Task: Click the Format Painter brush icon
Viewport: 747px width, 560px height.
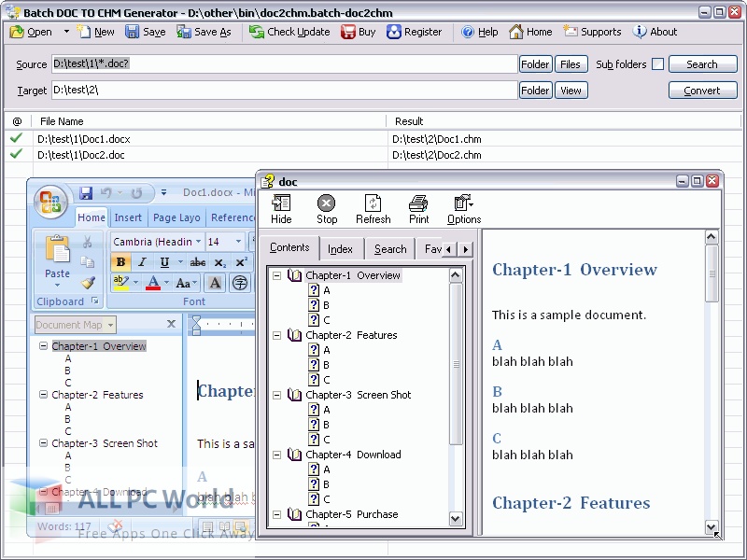Action: coord(88,282)
